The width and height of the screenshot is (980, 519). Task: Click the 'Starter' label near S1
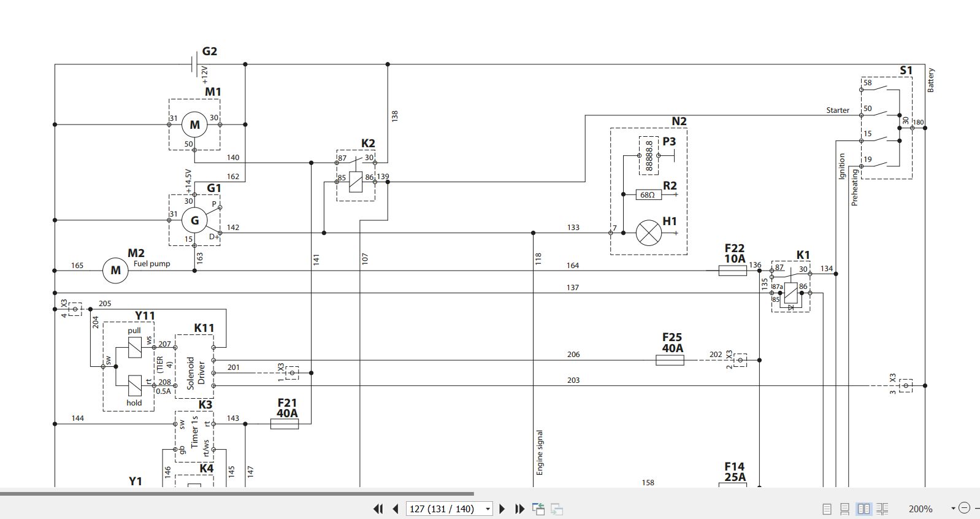point(838,110)
